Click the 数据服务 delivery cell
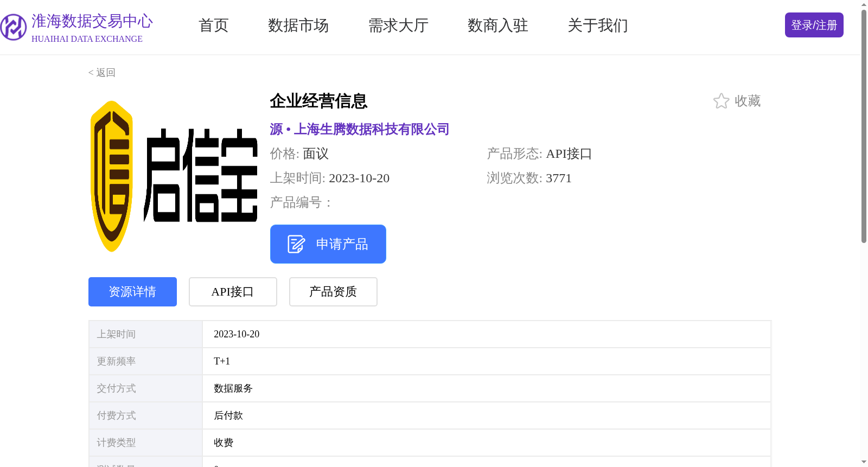Screen dimensions: 868x467 487,388
